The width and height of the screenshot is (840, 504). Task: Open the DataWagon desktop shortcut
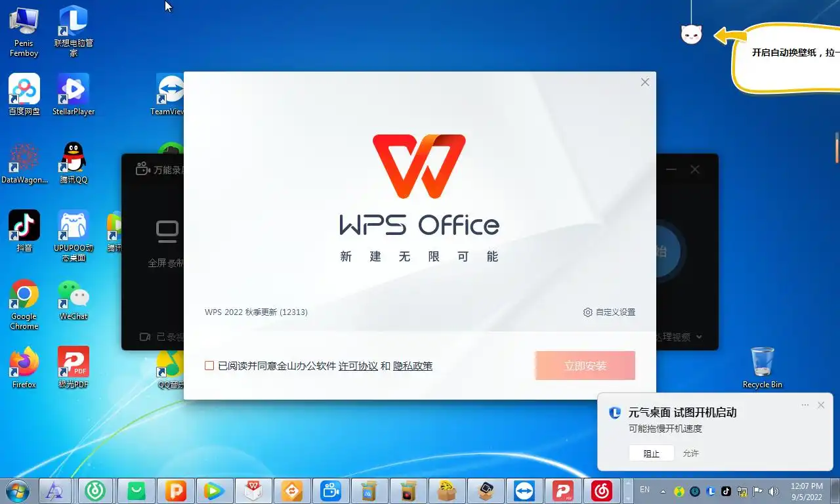pyautogui.click(x=24, y=163)
